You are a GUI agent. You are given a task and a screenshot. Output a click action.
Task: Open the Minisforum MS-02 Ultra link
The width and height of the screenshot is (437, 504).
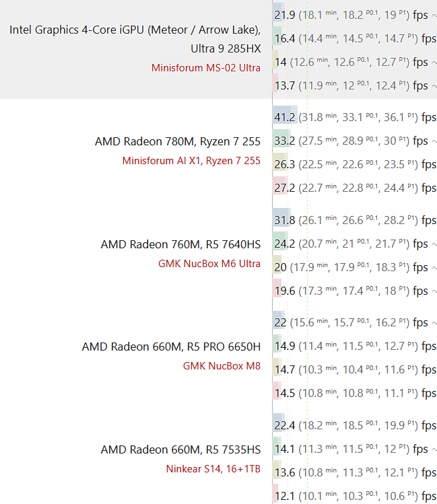tap(206, 68)
